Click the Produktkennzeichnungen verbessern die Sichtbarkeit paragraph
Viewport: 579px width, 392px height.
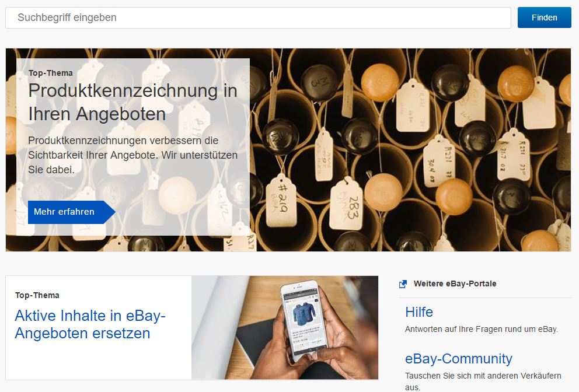pos(132,155)
